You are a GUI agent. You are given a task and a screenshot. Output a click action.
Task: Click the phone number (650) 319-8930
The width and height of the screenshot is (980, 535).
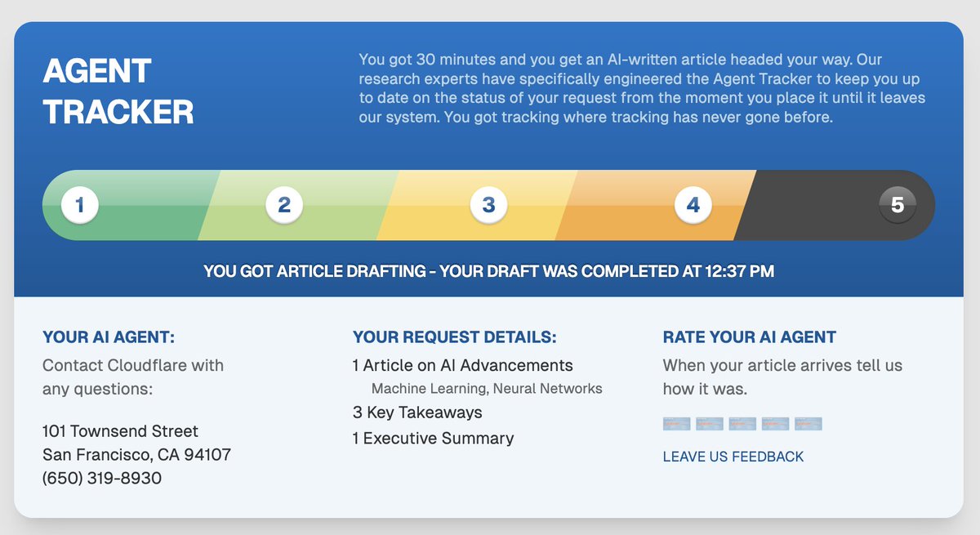pos(102,478)
